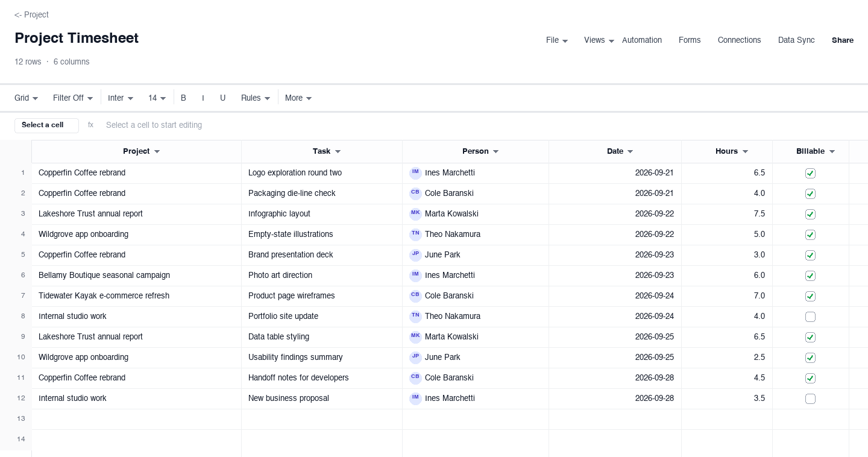Select 'Handoff notes for developers' cell
The image size is (868, 457).
(x=322, y=378)
